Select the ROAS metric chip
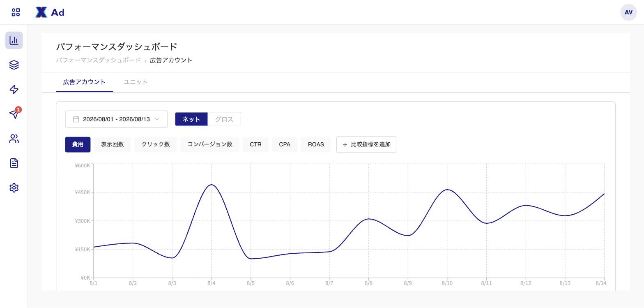This screenshot has width=644, height=308. 316,144
